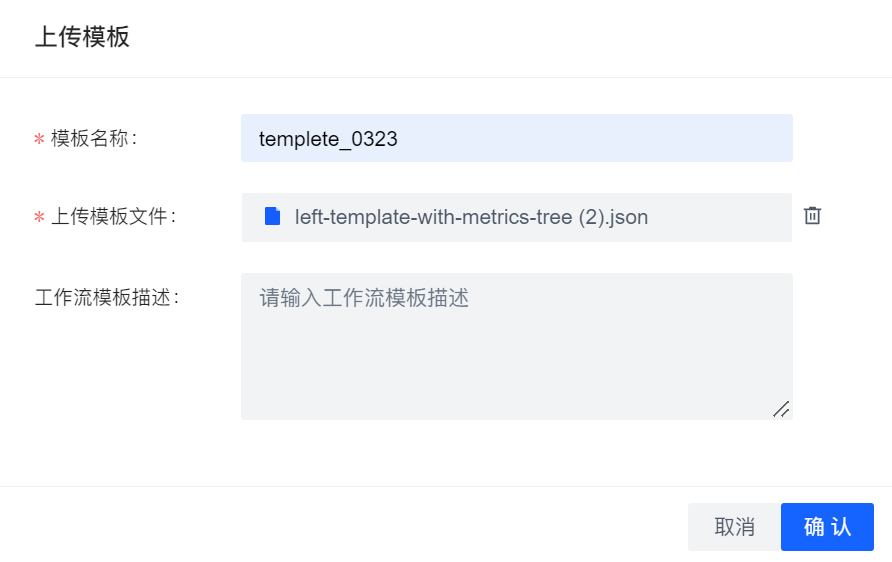The image size is (892, 562).
Task: Click into the 工作流模板描述 textarea
Action: (x=517, y=346)
